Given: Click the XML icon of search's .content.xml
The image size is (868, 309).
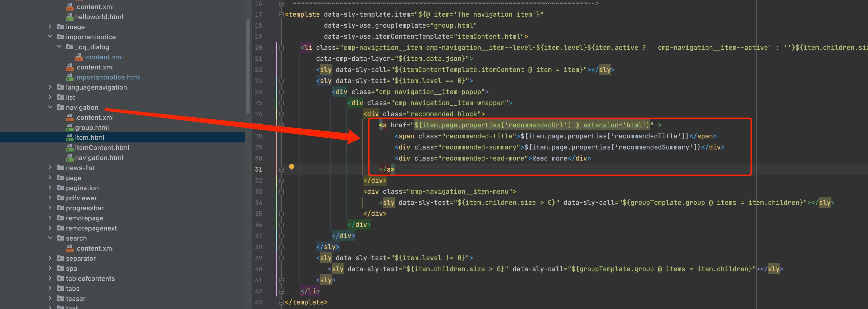Looking at the screenshot, I should (x=70, y=248).
